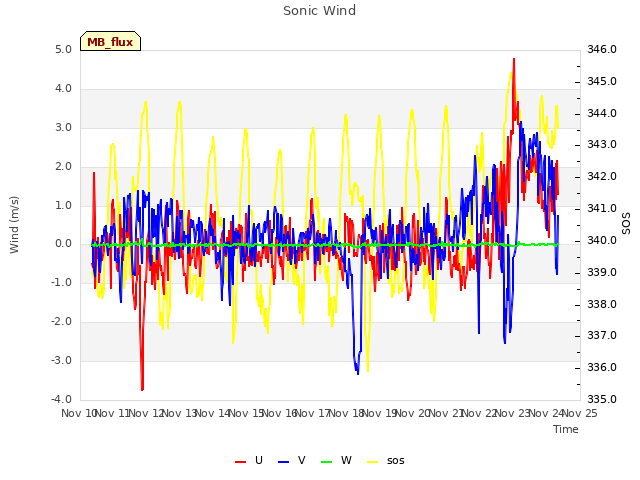Click the 337.0 right axis value
This screenshot has height=480, width=640.
(x=602, y=336)
